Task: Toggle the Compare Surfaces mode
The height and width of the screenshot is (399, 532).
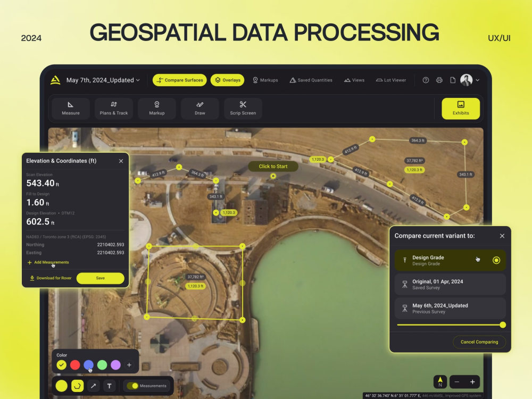Action: (x=179, y=80)
